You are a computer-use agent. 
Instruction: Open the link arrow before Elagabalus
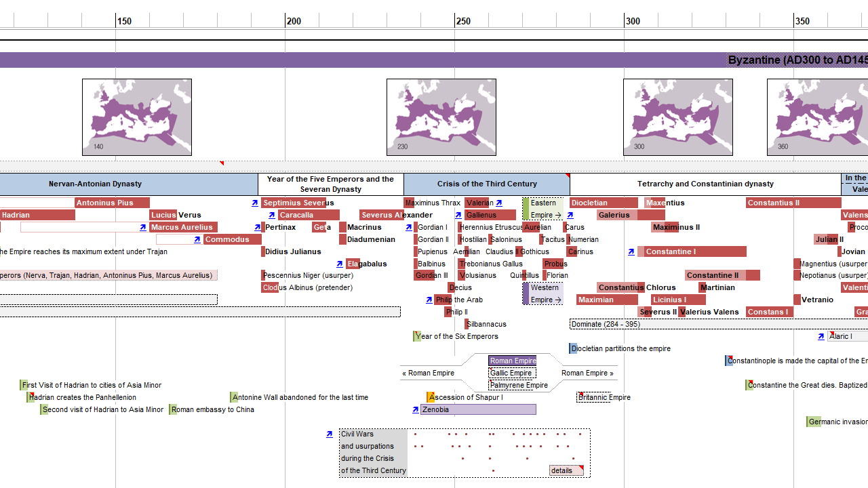(340, 264)
